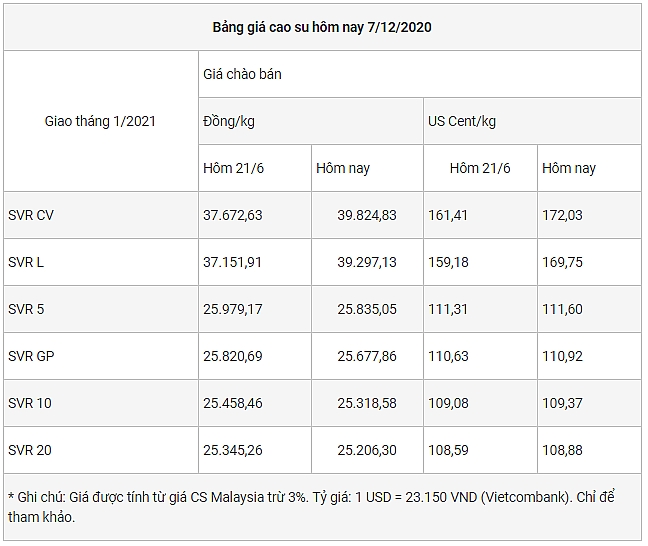The width and height of the screenshot is (648, 546).
Task: Click the SVR 20 row label
Action: [x=29, y=450]
